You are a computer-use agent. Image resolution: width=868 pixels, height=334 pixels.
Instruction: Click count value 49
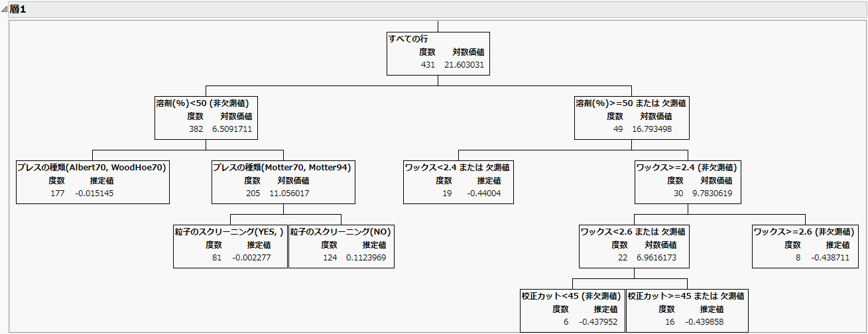618,129
